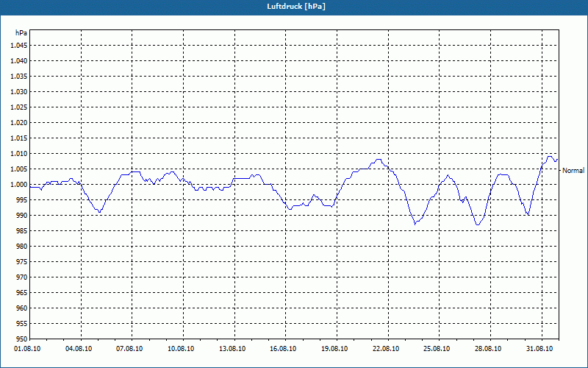Click the 19.08.10 date label

tap(334, 348)
